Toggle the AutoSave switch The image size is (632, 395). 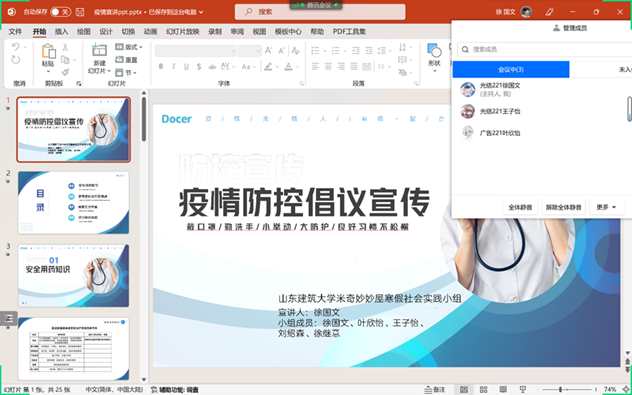coord(60,12)
